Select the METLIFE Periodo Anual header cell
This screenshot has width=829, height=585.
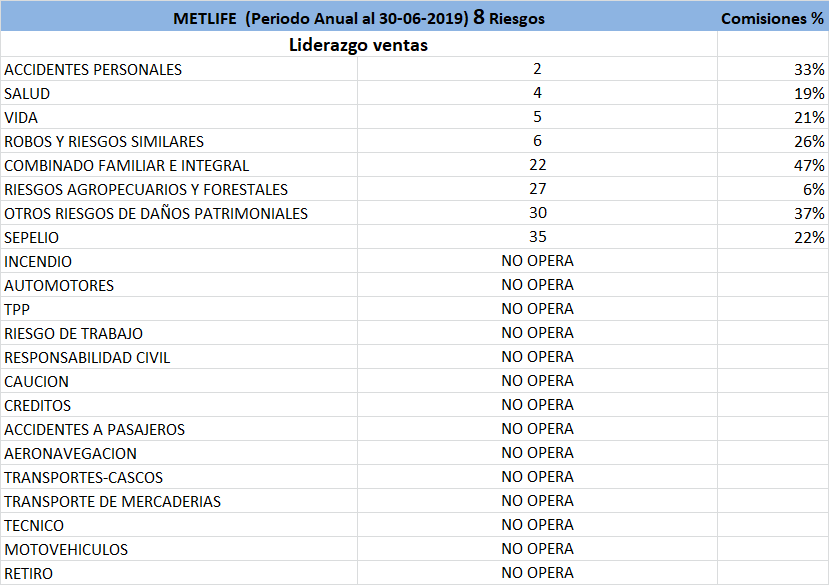coord(358,18)
